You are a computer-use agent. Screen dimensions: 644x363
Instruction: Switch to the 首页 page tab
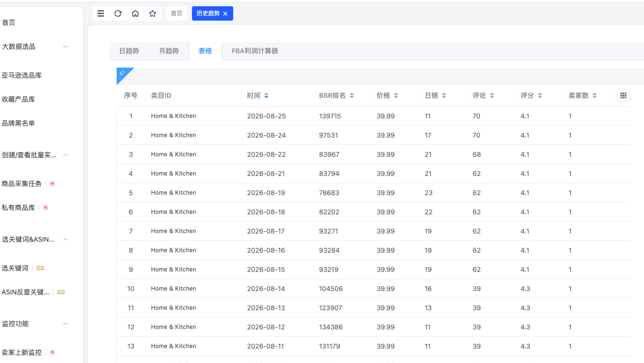pos(177,13)
